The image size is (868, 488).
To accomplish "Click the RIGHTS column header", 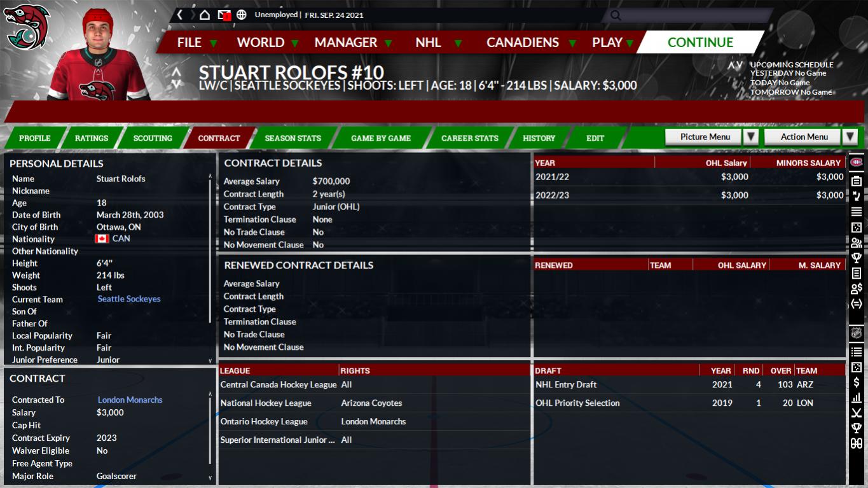I will (355, 370).
